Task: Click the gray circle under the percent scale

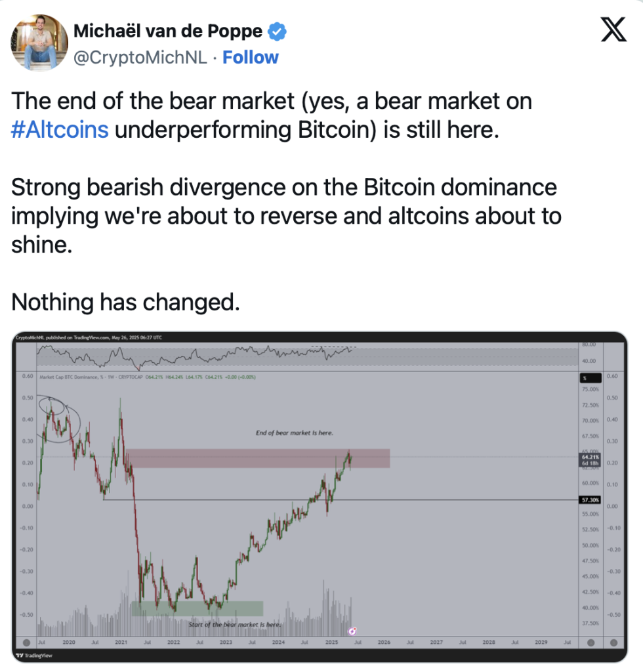Action: [591, 642]
